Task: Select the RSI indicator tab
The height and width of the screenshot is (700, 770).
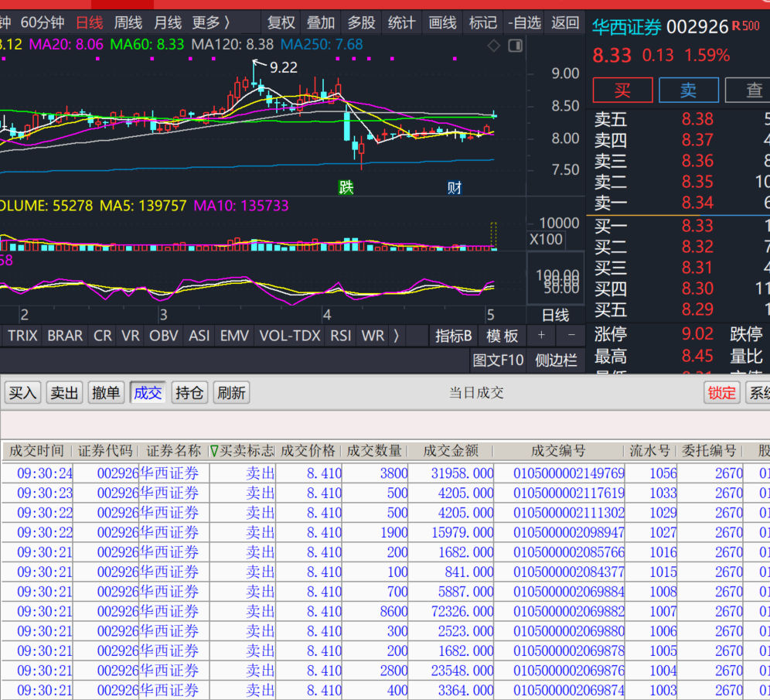Action: tap(340, 336)
